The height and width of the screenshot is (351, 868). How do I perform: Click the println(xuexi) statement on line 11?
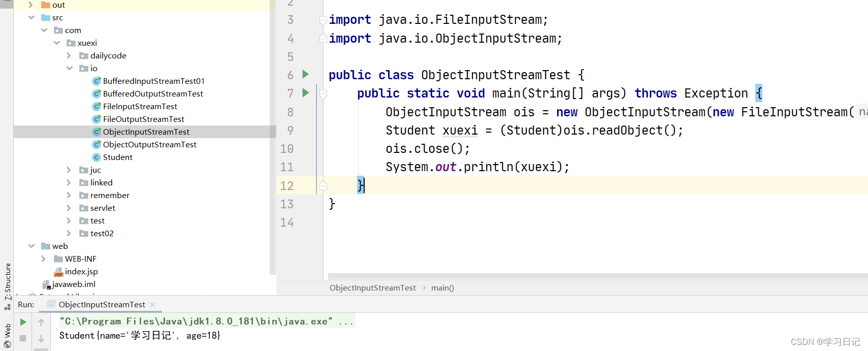[517, 167]
